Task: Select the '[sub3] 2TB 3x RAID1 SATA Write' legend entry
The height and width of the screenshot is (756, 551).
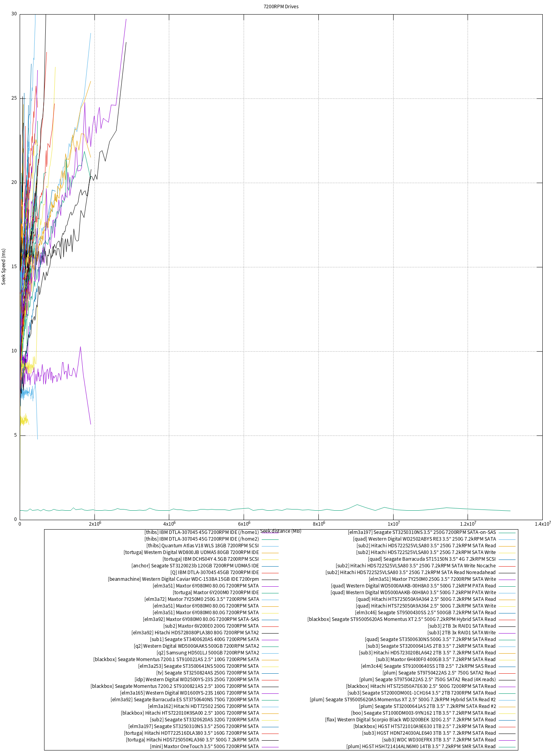Action: tap(462, 633)
